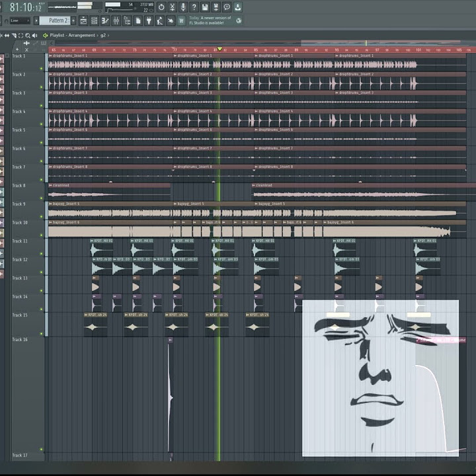The image size is (476, 476).
Task: Show the channel rack icon
Action: point(95,20)
